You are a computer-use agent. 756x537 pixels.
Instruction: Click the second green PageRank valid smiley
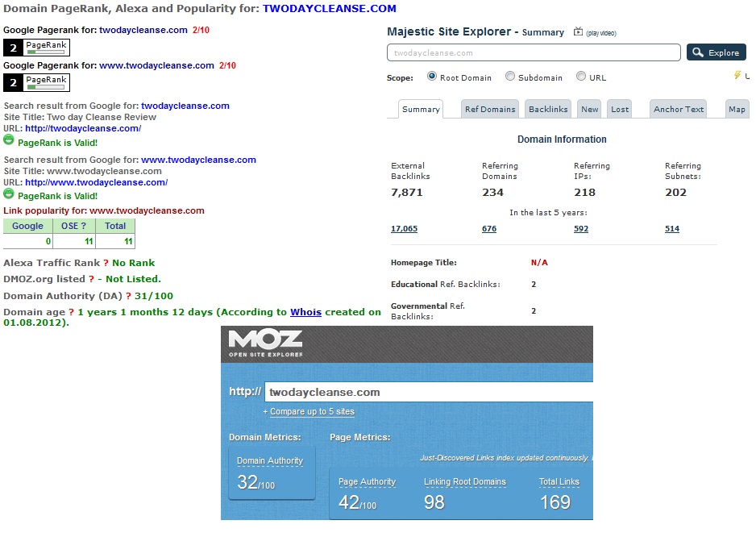point(9,194)
